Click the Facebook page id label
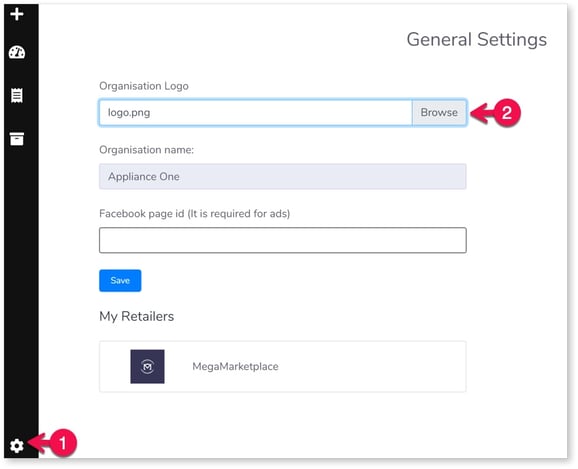Screen dimensions: 578x469 tap(195, 213)
